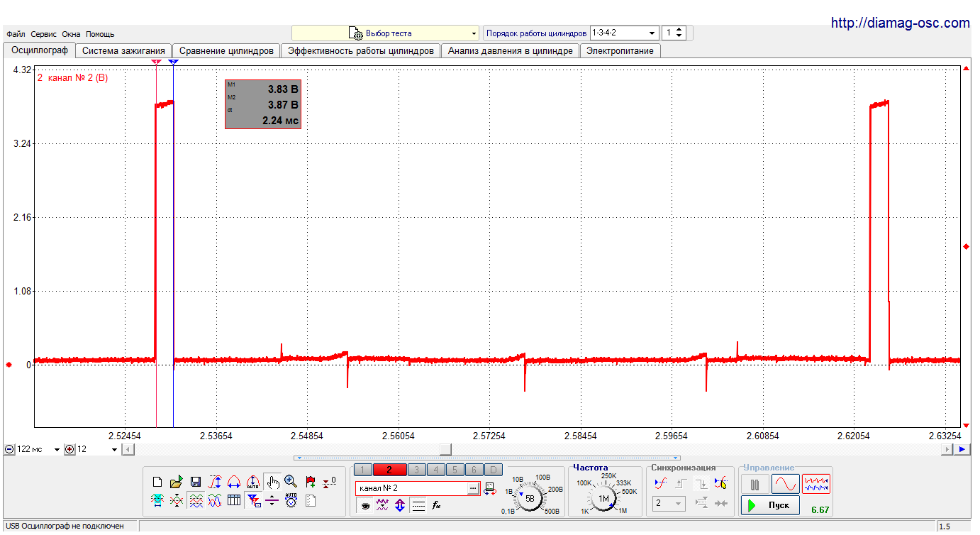Open Эффективность работы цилиндров tab

[361, 51]
